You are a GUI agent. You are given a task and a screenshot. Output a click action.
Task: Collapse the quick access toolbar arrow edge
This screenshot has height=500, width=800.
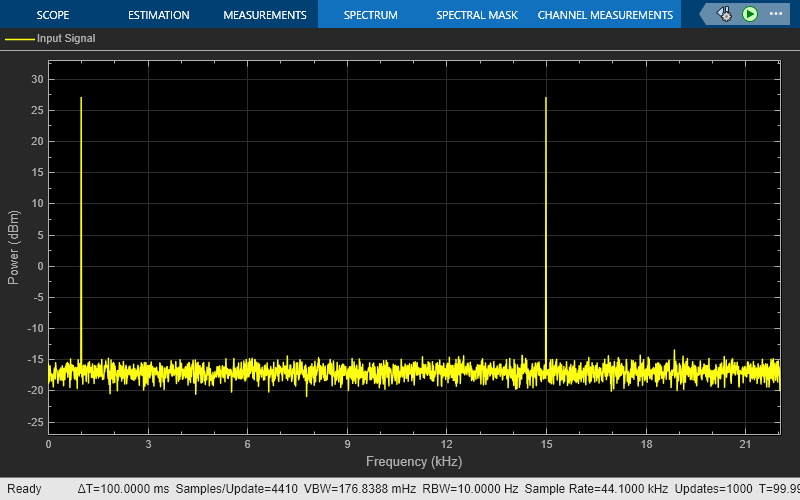705,14
